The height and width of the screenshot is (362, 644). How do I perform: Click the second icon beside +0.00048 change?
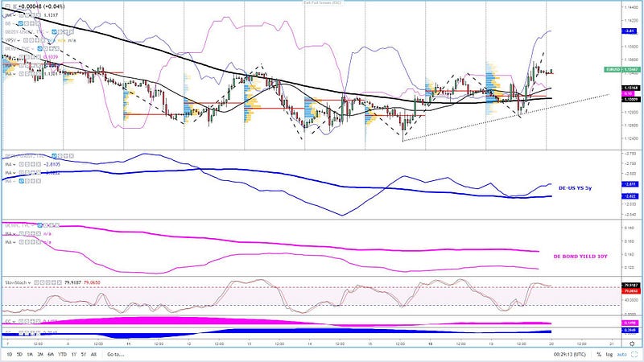coord(14,6)
